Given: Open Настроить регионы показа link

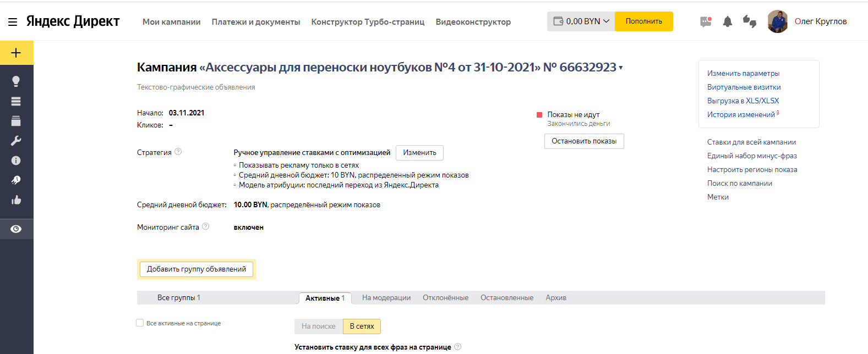Looking at the screenshot, I should tap(752, 169).
